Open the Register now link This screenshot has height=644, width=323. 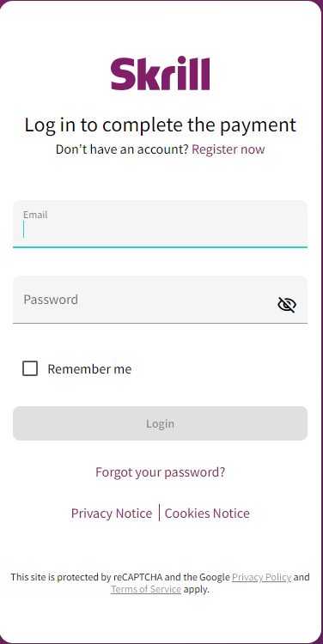229,149
